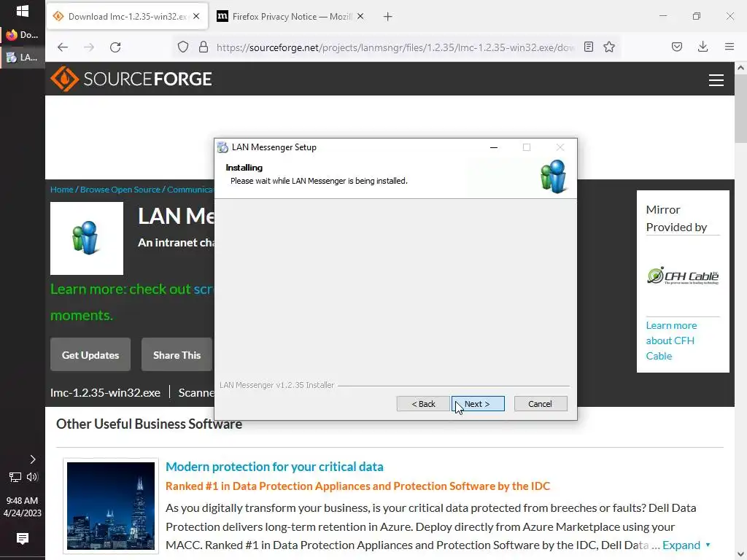Open Modern protection for your critical data
Image resolution: width=747 pixels, height=560 pixels.
click(274, 467)
